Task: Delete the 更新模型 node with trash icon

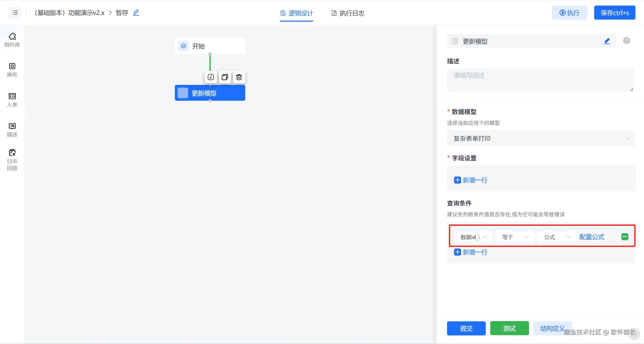Action: 239,77
